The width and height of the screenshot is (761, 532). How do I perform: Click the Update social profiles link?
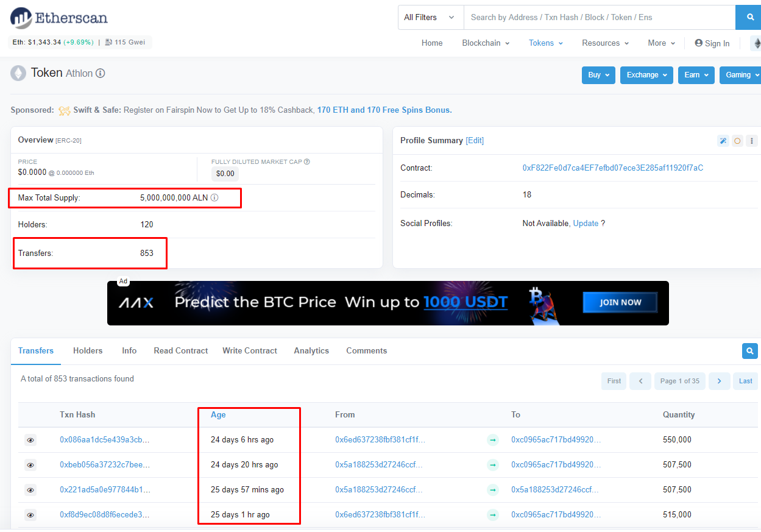click(586, 224)
